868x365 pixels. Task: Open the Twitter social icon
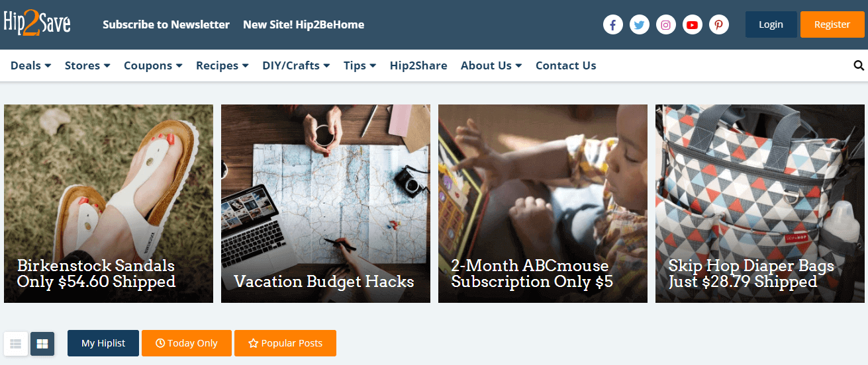tap(640, 25)
